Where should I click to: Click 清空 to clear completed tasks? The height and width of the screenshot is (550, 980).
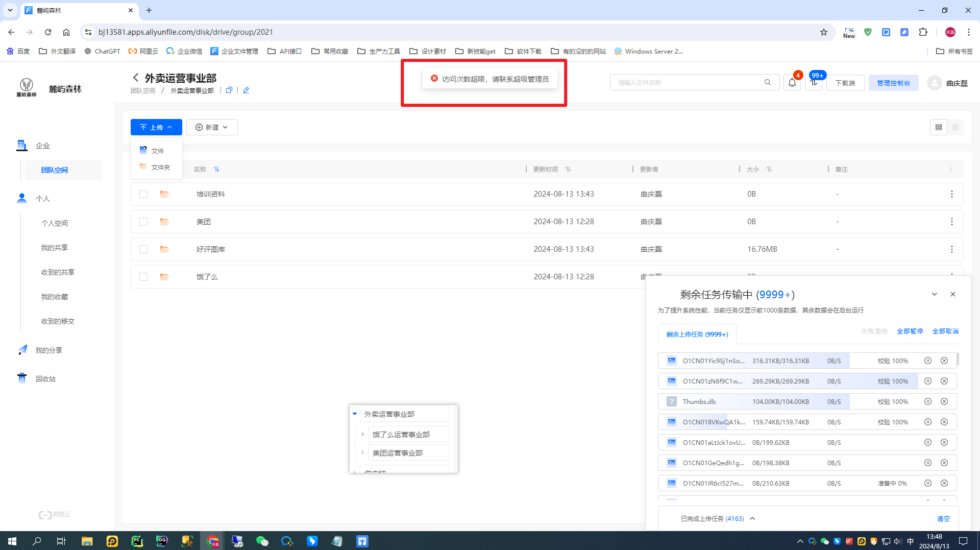(943, 519)
